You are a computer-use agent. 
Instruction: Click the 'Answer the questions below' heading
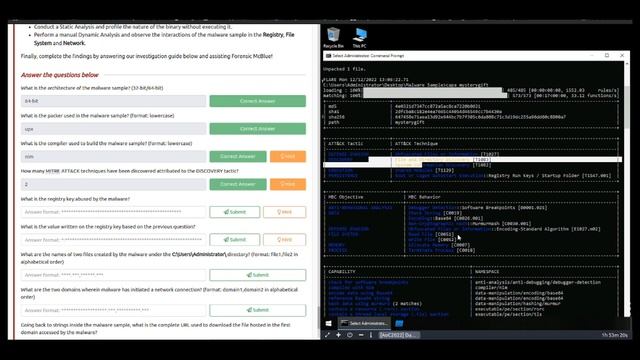click(x=60, y=75)
